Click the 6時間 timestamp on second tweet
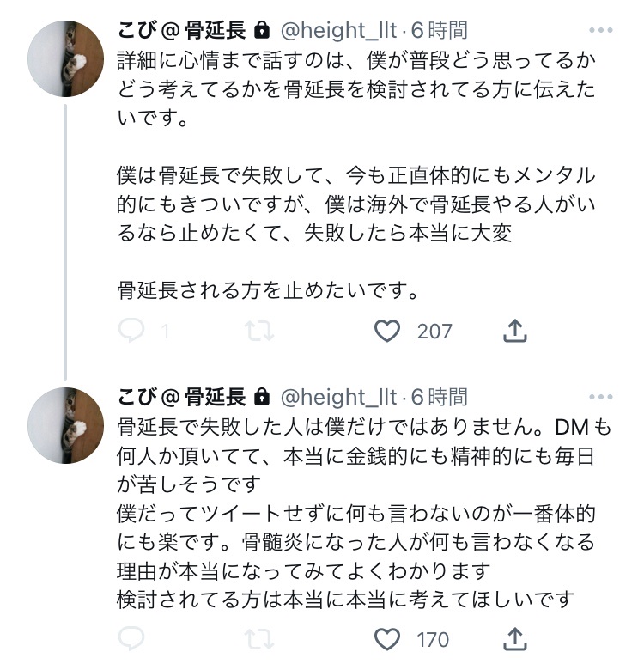Viewport: 644px width, 664px height. [x=440, y=397]
